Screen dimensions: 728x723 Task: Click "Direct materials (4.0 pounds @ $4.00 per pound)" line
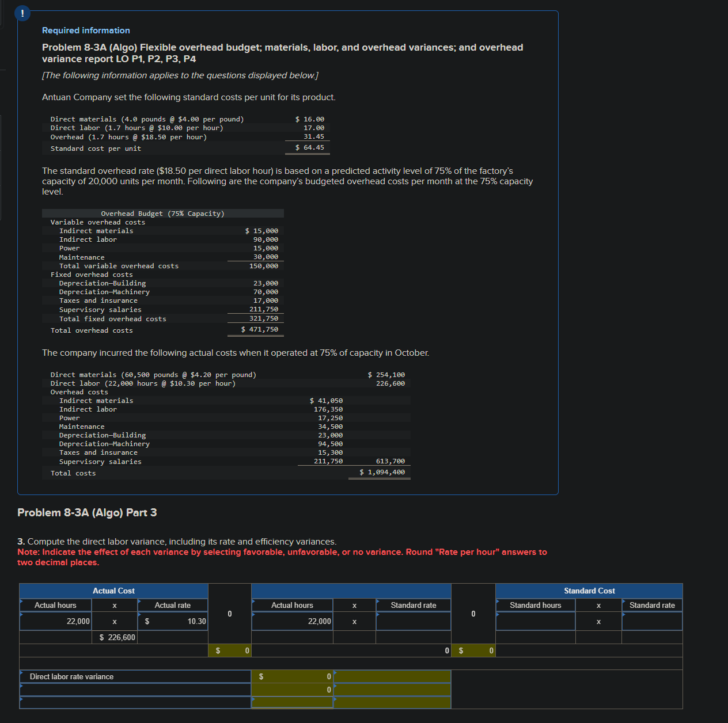[x=147, y=119]
